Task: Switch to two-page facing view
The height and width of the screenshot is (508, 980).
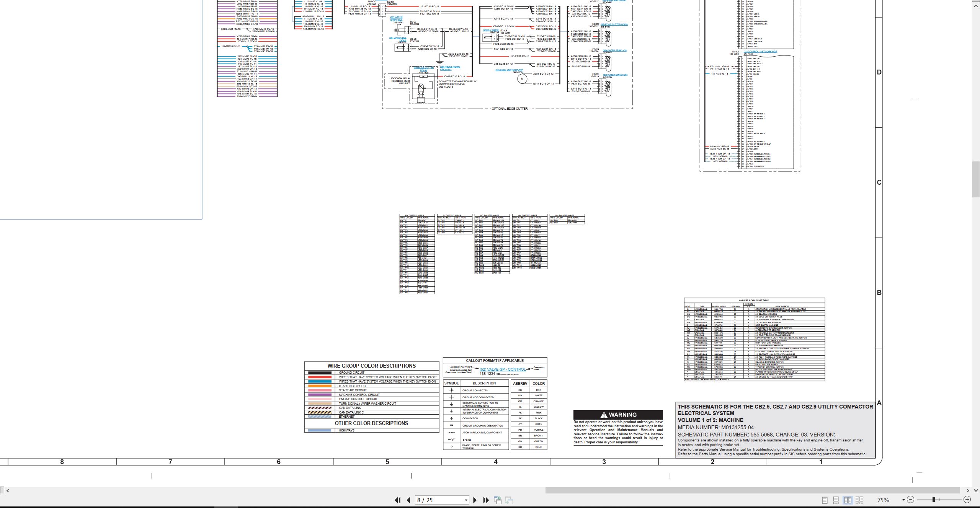Action: coord(848,500)
